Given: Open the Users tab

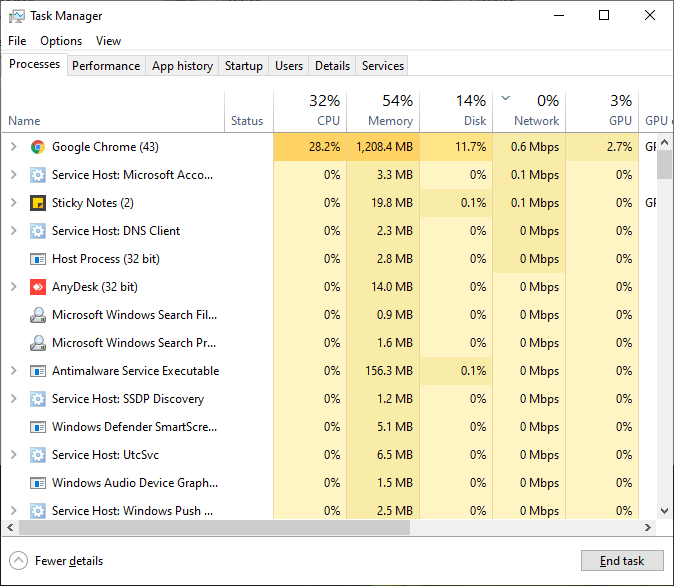Looking at the screenshot, I should pyautogui.click(x=289, y=66).
